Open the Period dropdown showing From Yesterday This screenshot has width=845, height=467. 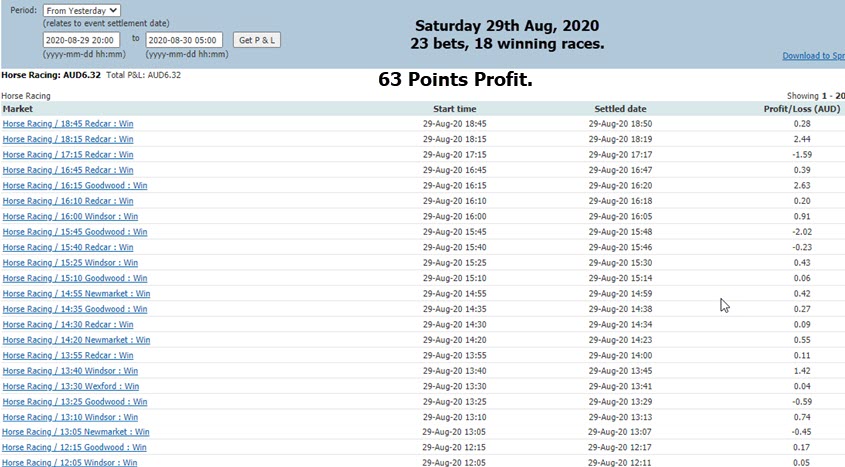click(82, 10)
